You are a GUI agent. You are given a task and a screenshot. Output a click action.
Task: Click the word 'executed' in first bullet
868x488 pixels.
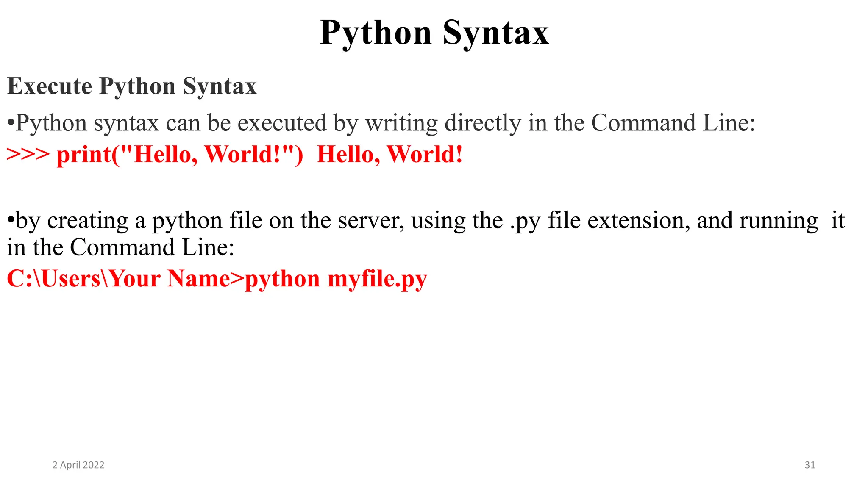tap(282, 123)
